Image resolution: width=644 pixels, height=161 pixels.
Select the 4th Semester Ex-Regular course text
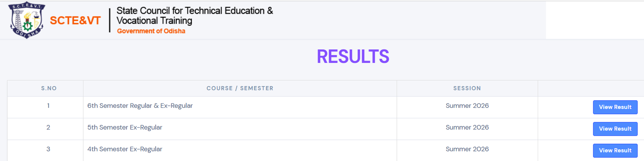tap(125, 149)
